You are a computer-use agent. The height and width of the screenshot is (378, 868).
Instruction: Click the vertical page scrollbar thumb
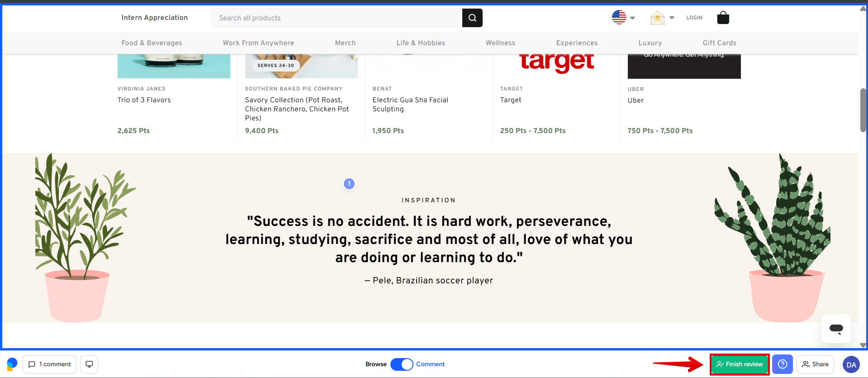click(863, 110)
